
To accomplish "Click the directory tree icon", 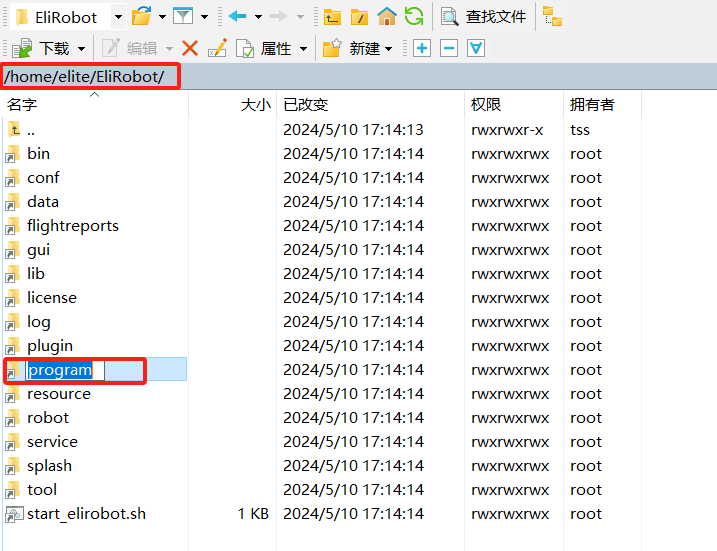I will coord(552,17).
